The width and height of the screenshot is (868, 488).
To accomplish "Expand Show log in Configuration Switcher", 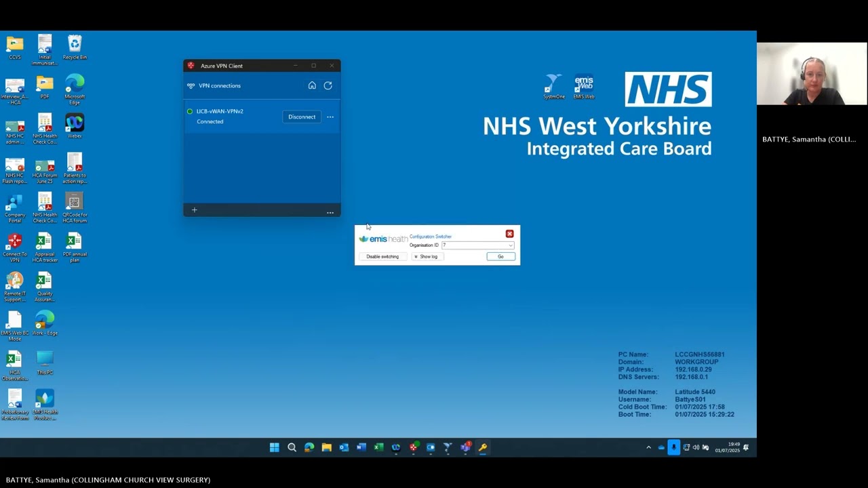I will pos(427,257).
